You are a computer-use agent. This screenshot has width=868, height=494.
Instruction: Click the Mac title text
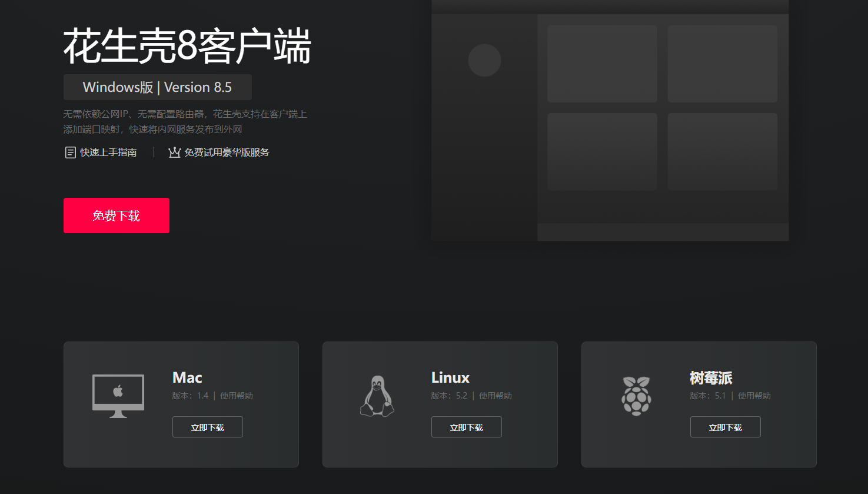pyautogui.click(x=187, y=377)
